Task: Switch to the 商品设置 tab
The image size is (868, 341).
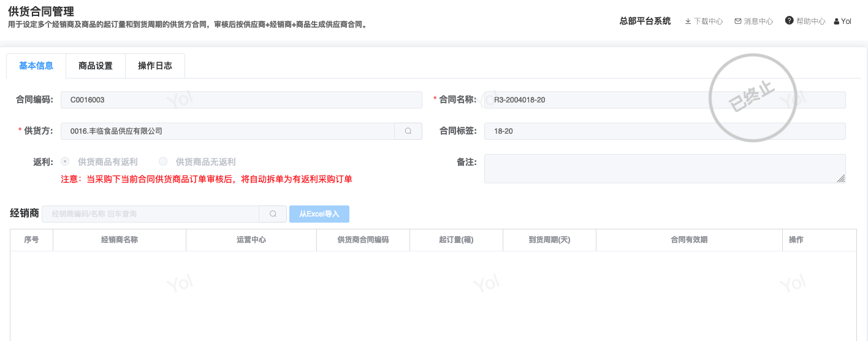Action: pyautogui.click(x=96, y=66)
